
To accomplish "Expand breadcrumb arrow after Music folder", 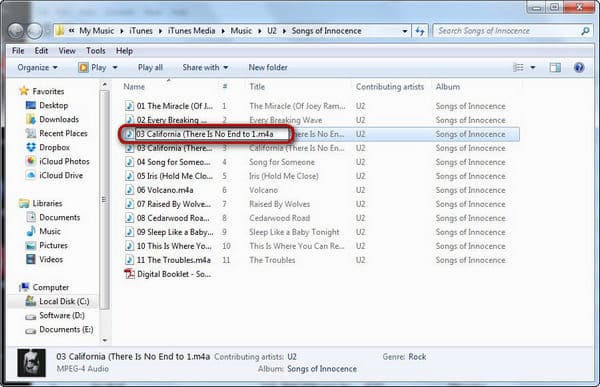I will tap(259, 31).
